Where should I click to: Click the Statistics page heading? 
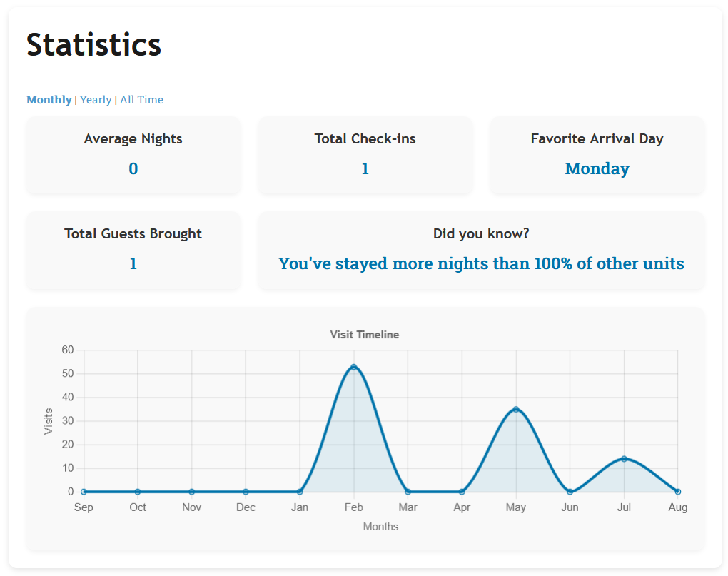(x=93, y=45)
